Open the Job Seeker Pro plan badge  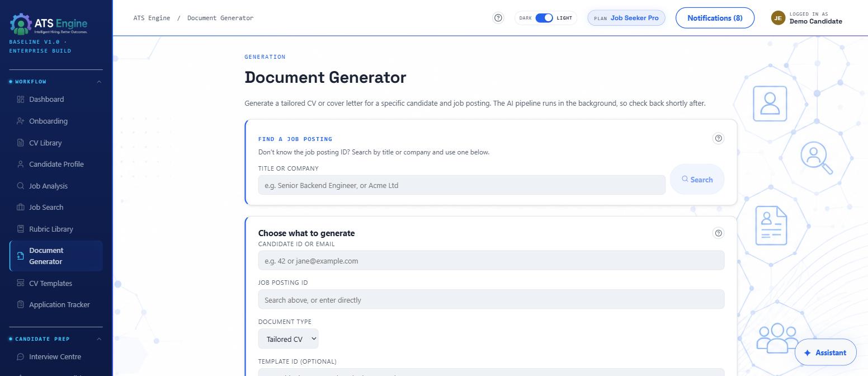[x=626, y=18]
